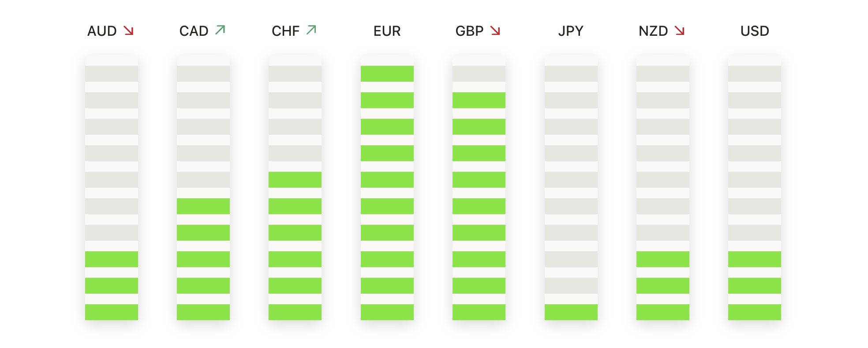This screenshot has height=348, width=868.
Task: Select the EUR currency label
Action: pos(387,31)
